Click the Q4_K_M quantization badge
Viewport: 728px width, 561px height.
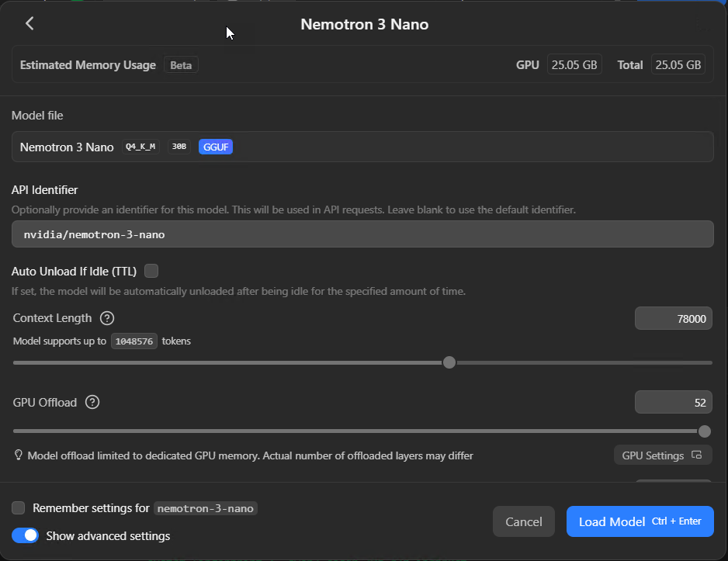(140, 146)
